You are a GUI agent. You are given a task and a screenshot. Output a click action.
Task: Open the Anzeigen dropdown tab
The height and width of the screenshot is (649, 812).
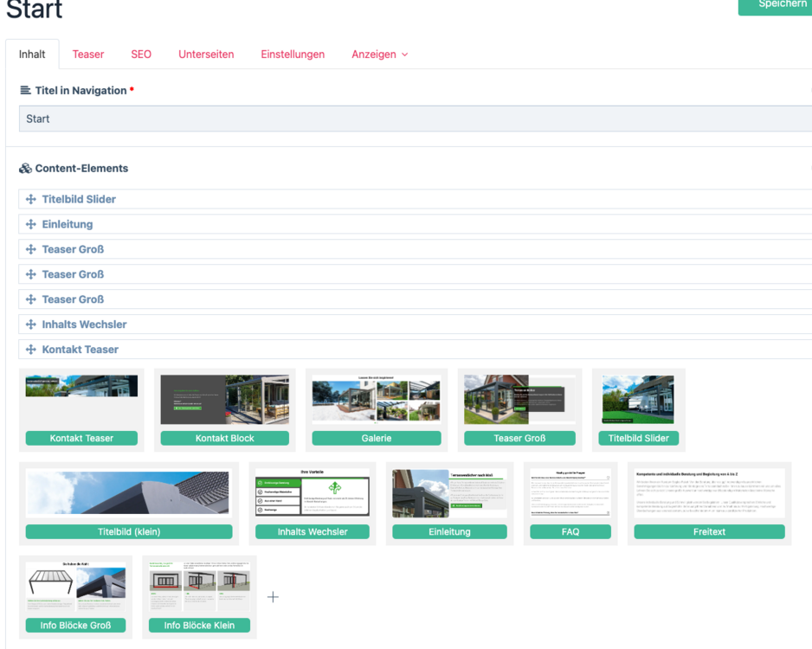pos(379,54)
